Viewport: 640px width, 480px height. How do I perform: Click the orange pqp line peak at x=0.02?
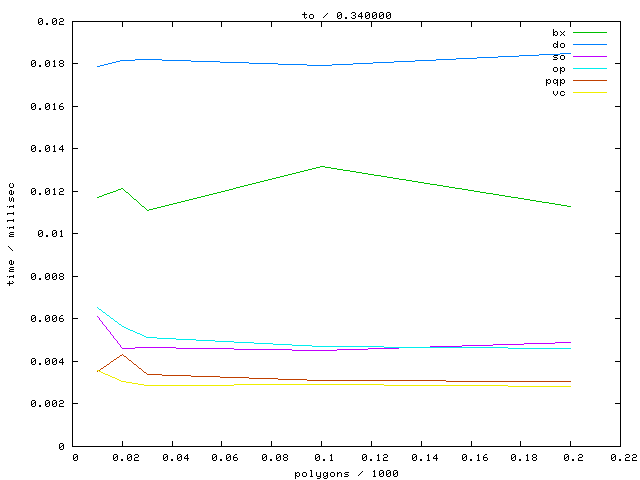[122, 355]
